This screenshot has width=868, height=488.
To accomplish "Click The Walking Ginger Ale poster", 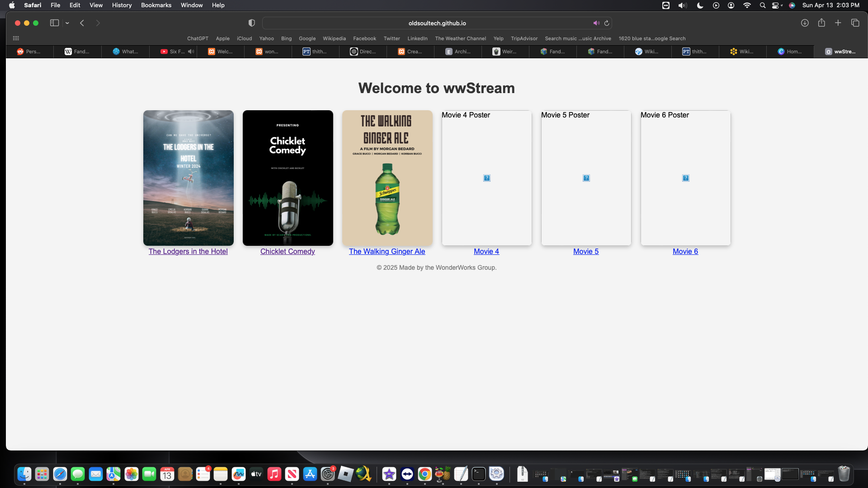I will tap(387, 178).
